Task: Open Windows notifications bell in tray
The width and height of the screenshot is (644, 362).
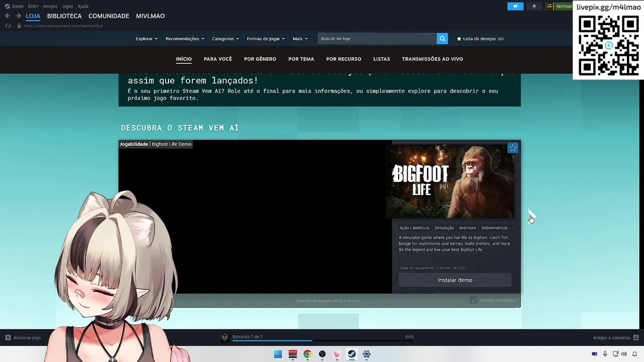Action: (635, 354)
